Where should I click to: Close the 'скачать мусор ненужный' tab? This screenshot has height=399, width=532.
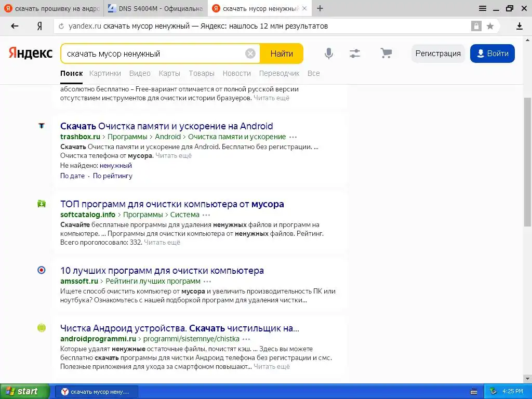[x=304, y=8]
